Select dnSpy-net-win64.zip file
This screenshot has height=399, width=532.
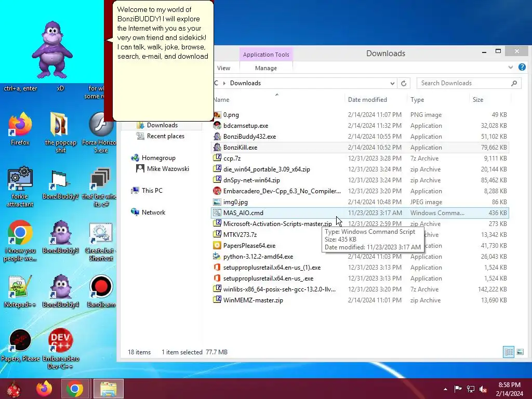click(x=361, y=180)
